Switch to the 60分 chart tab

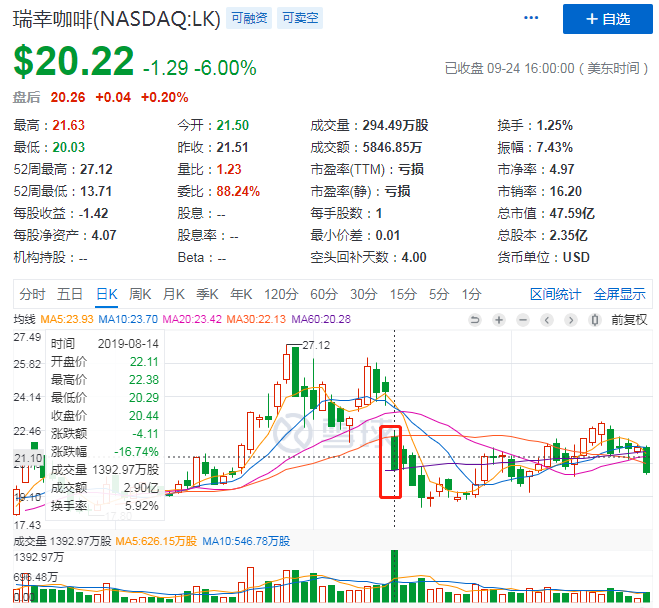point(323,294)
